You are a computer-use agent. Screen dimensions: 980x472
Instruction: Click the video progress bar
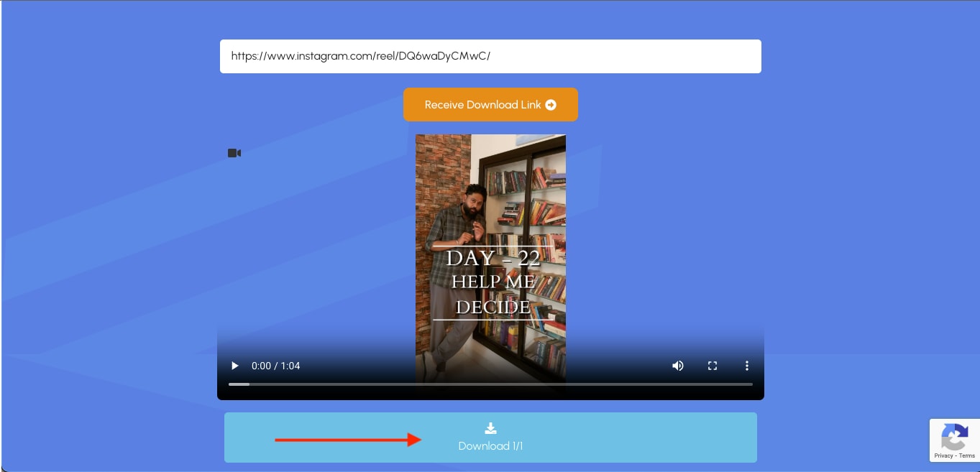490,384
